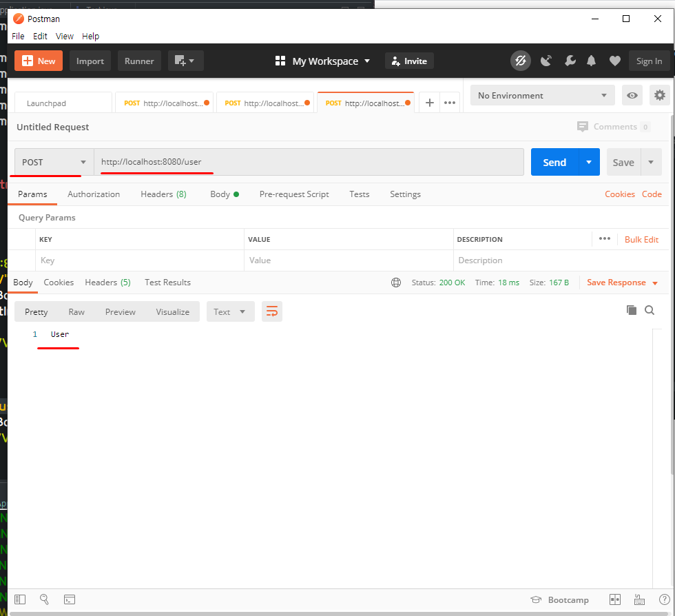Click the network globe icon
Screen dimensions: 675x616
pos(395,283)
